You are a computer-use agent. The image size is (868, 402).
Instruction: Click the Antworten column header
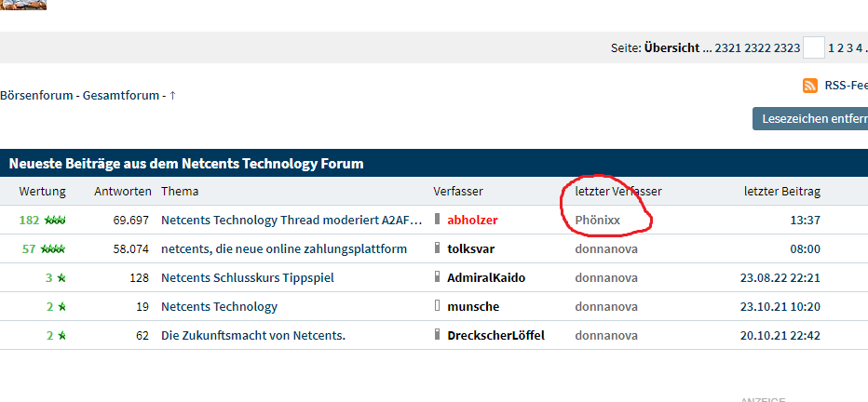tap(122, 192)
